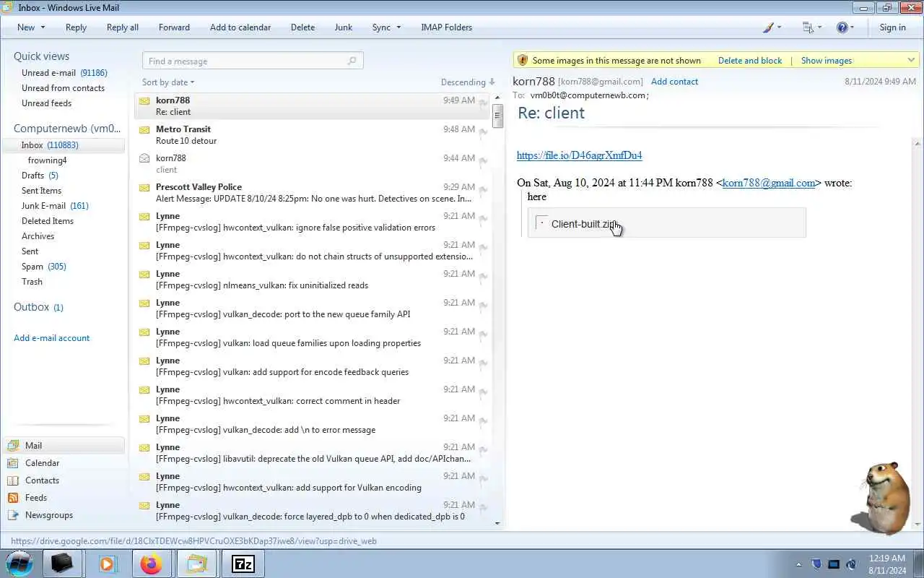The height and width of the screenshot is (578, 924).
Task: Click Junk in the toolbar
Action: (344, 27)
